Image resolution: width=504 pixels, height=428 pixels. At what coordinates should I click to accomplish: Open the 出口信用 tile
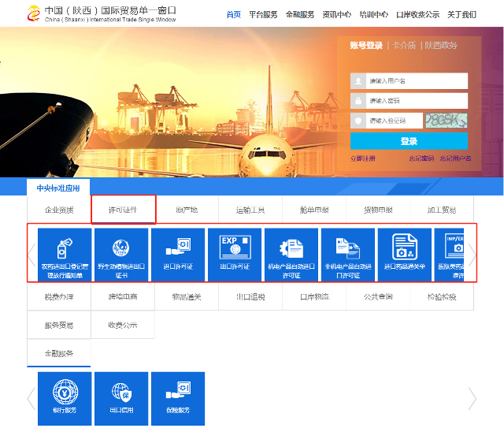tap(121, 398)
